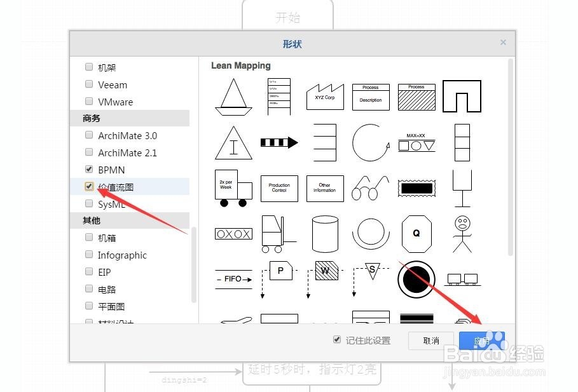Image resolution: width=578 pixels, height=392 pixels.
Task: Uncheck the BPMN checkbox
Action: pyautogui.click(x=88, y=170)
